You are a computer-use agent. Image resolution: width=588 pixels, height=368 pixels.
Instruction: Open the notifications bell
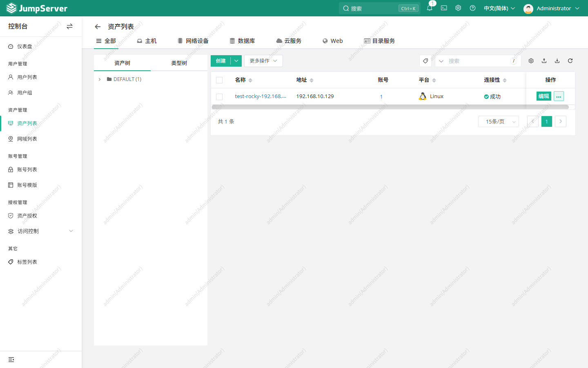[430, 8]
